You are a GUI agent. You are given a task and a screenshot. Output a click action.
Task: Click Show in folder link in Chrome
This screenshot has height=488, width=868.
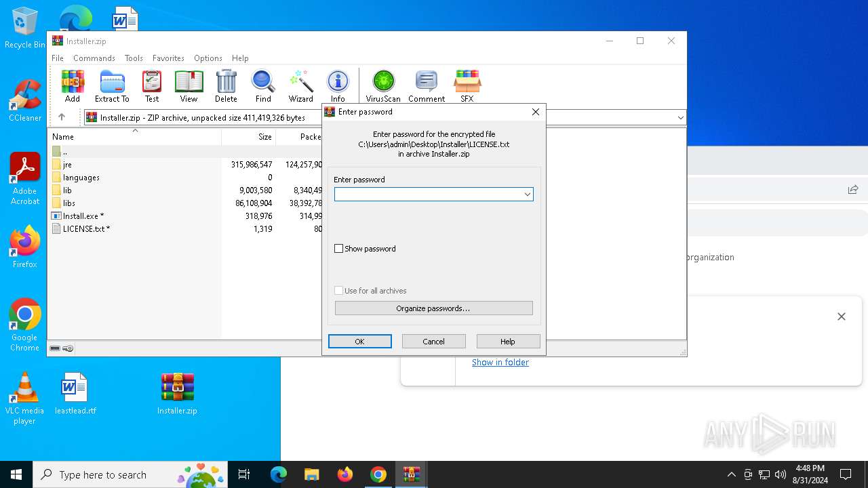click(500, 362)
